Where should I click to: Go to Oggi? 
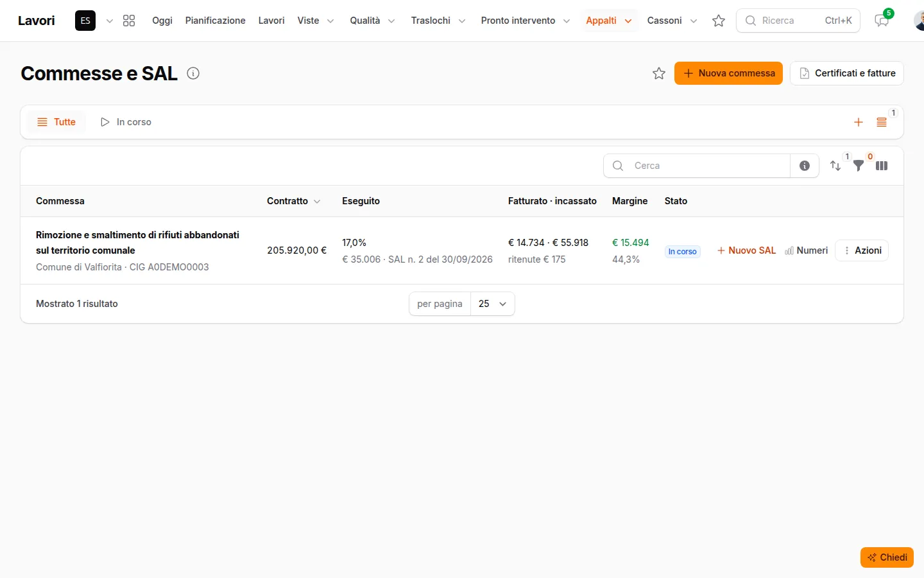(x=162, y=21)
